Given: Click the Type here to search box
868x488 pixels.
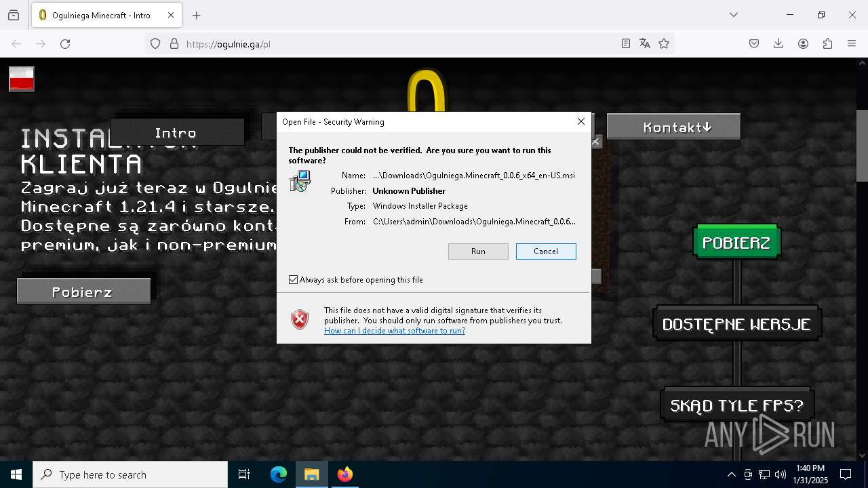Looking at the screenshot, I should tap(130, 474).
